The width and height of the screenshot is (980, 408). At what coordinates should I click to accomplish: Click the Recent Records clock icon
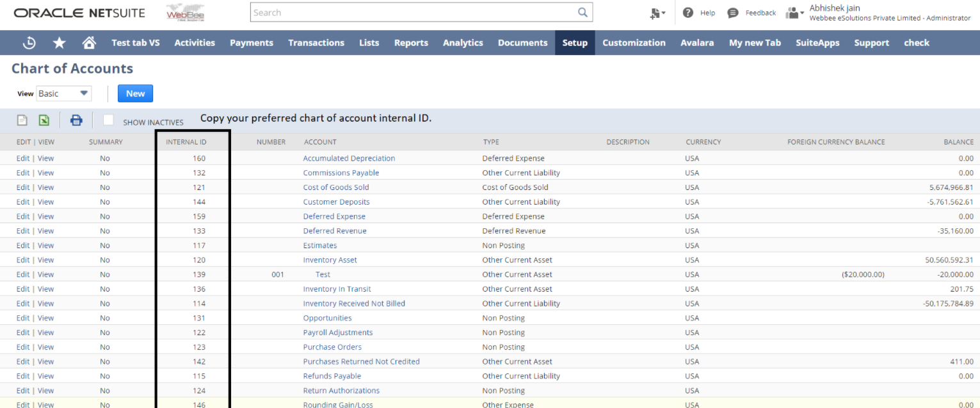29,43
